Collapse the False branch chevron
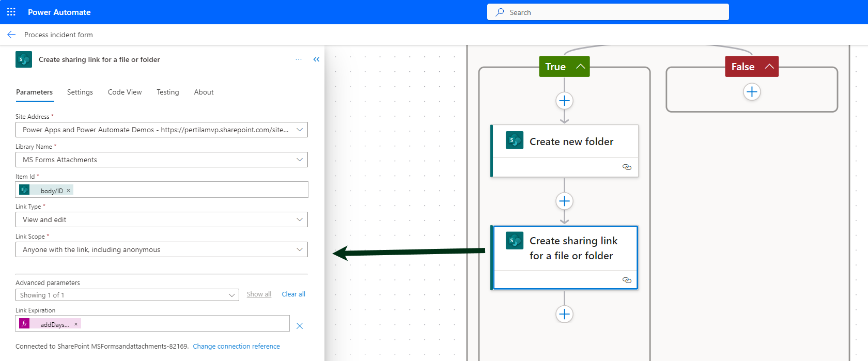The image size is (868, 361). (x=769, y=67)
